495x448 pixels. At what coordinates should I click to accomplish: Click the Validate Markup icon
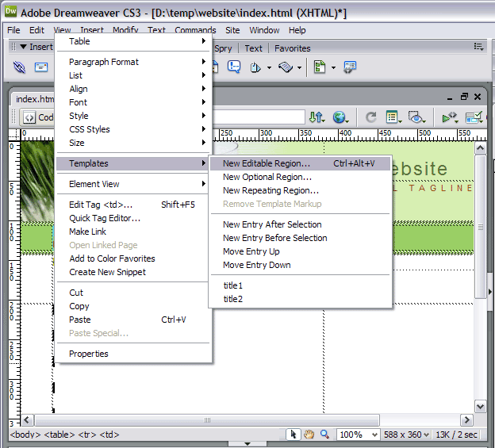click(x=450, y=117)
